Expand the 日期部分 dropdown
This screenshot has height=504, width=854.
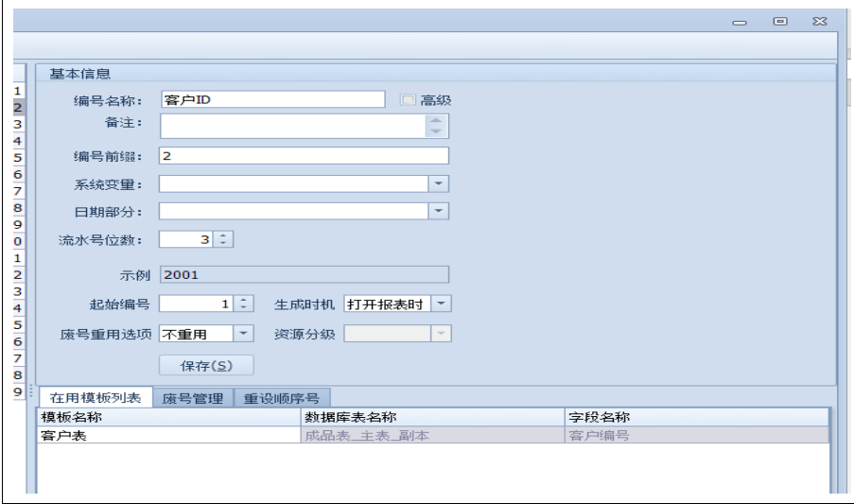click(439, 211)
